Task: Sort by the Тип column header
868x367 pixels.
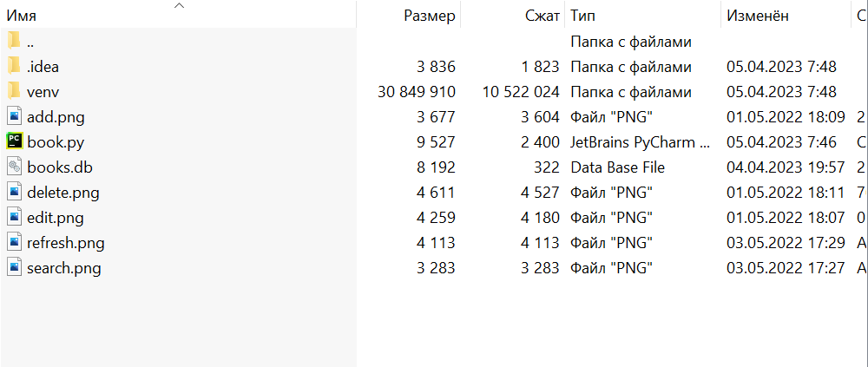Action: (x=582, y=16)
